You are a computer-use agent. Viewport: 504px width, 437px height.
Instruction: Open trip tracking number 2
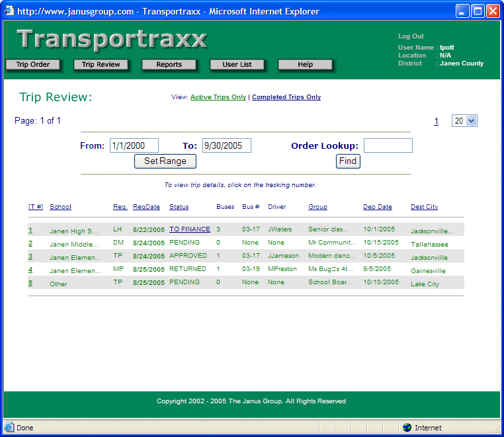(x=30, y=243)
